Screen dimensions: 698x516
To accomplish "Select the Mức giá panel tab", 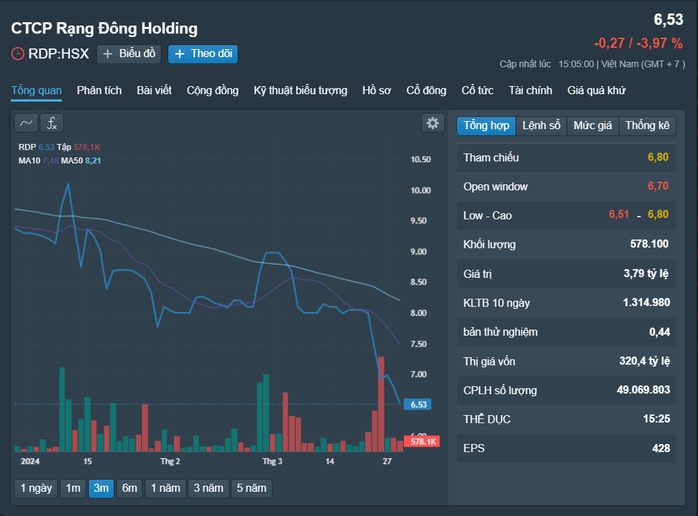I will coord(592,126).
